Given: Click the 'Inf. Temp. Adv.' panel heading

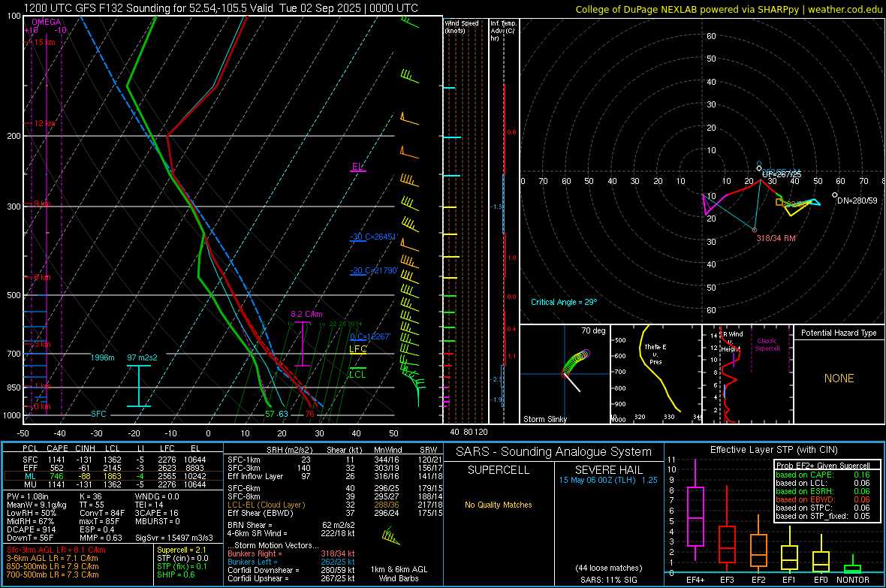Looking at the screenshot, I should tap(503, 31).
